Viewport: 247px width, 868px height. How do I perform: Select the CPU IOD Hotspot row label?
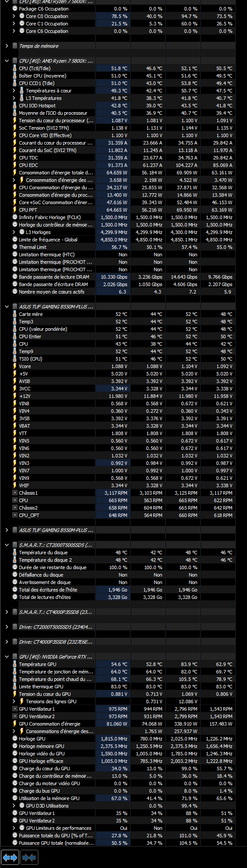[37, 106]
